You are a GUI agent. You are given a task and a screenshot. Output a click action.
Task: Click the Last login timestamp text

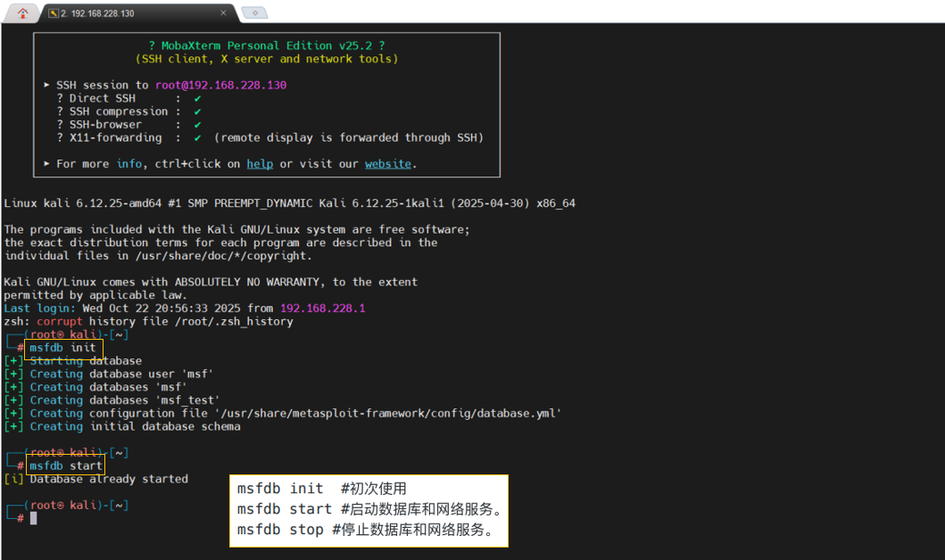coord(162,309)
